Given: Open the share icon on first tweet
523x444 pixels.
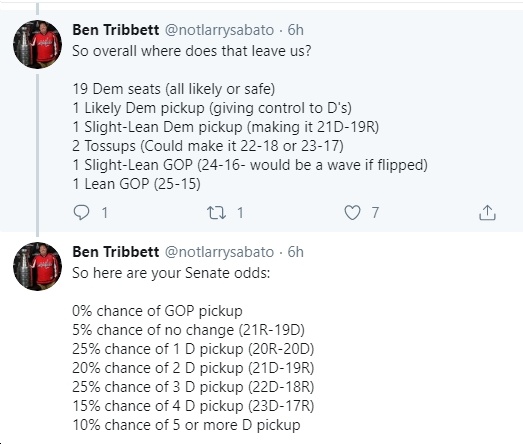Looking at the screenshot, I should point(487,212).
